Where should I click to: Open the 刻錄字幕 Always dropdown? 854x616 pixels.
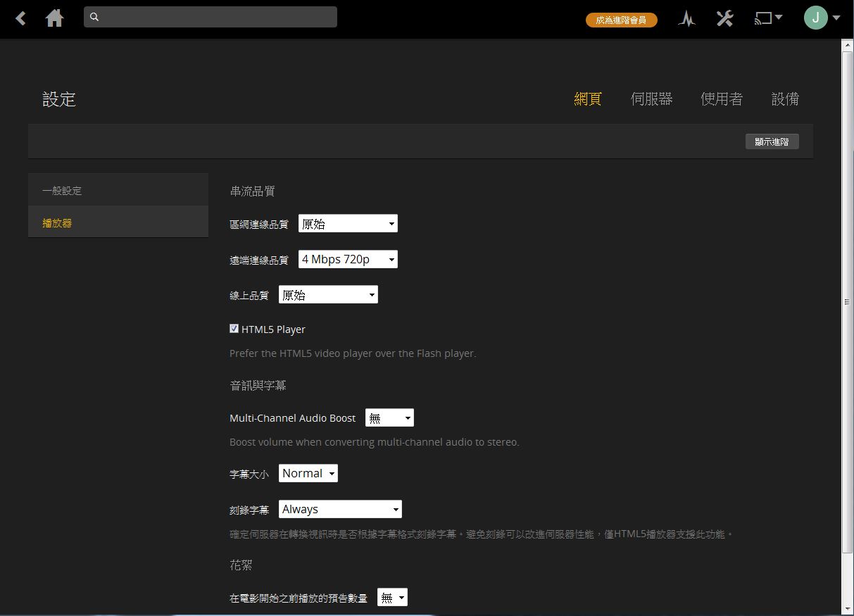coord(340,509)
